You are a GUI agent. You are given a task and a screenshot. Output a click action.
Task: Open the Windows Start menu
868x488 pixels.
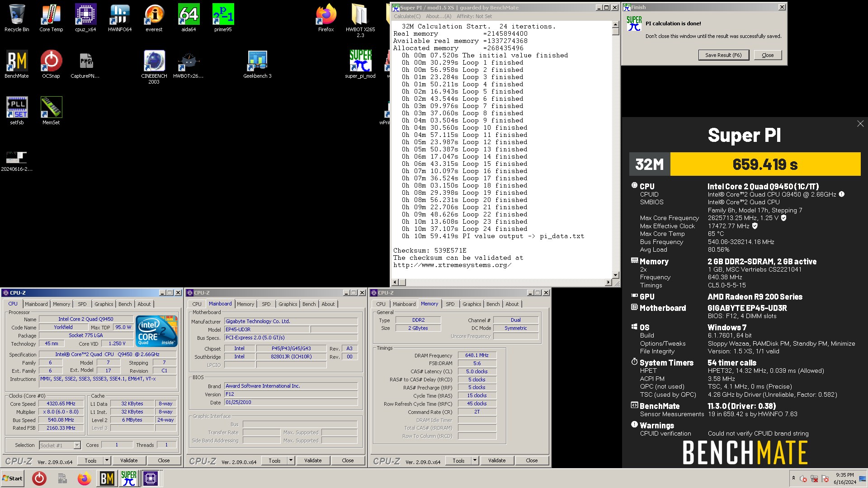(12, 478)
